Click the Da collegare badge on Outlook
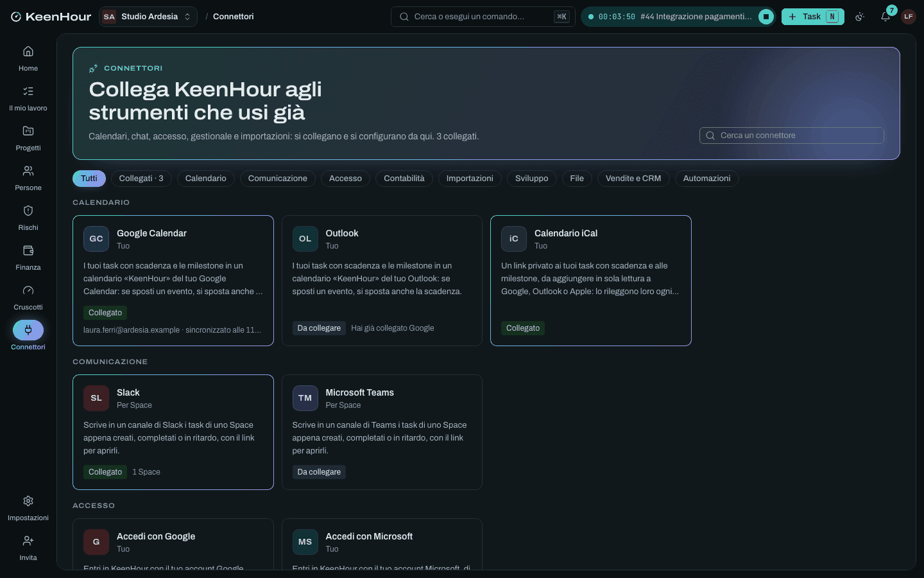The height and width of the screenshot is (578, 924). click(x=319, y=328)
